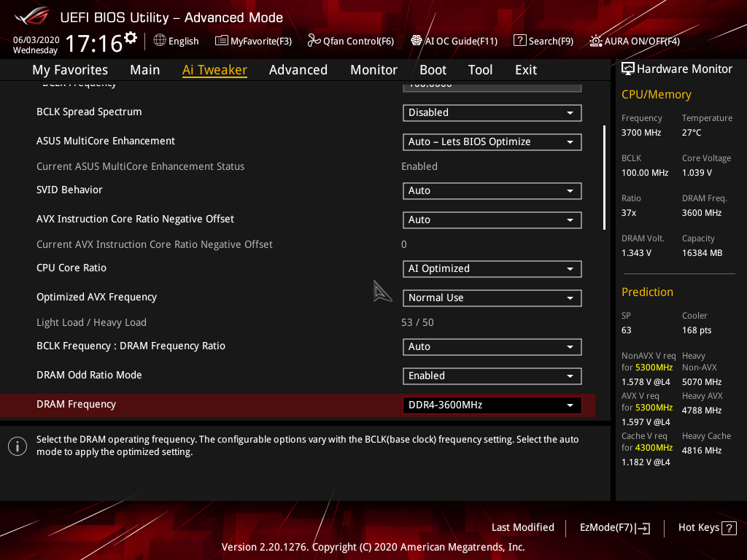Launch the AI OC Guide
Viewport: 747px width, 560px height.
tap(454, 41)
